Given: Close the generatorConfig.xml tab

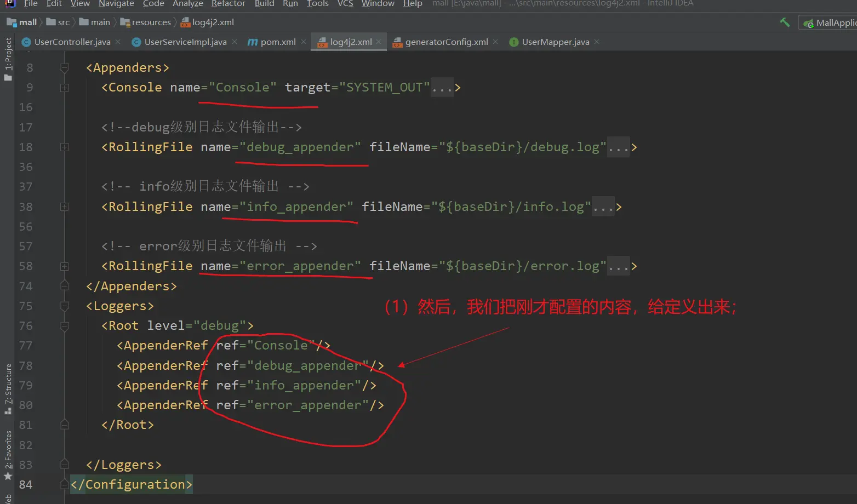Looking at the screenshot, I should [x=495, y=42].
